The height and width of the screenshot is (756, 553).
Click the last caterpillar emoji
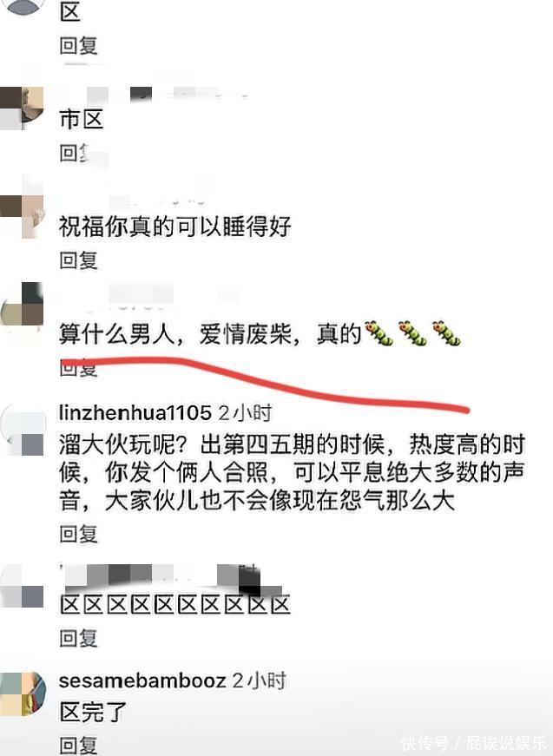point(446,332)
